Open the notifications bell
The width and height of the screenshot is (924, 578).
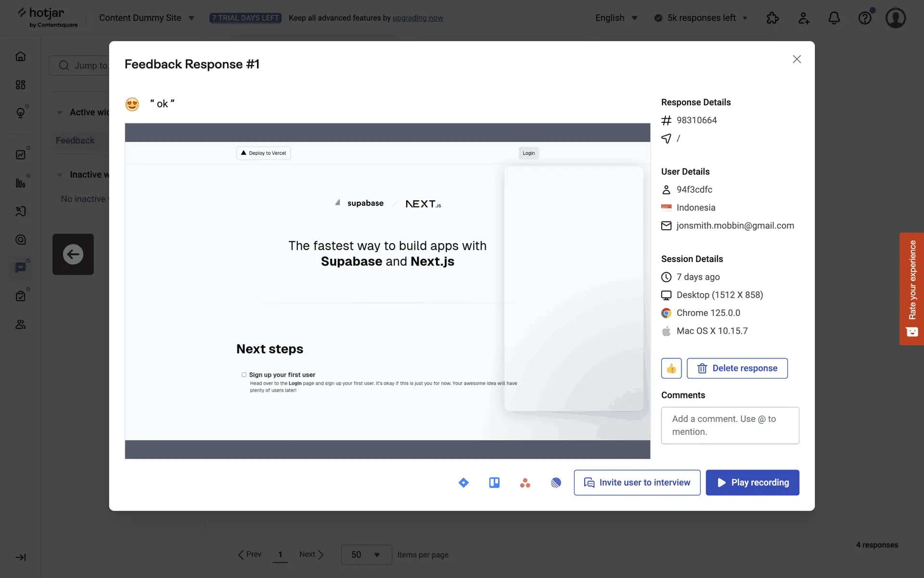pyautogui.click(x=834, y=18)
